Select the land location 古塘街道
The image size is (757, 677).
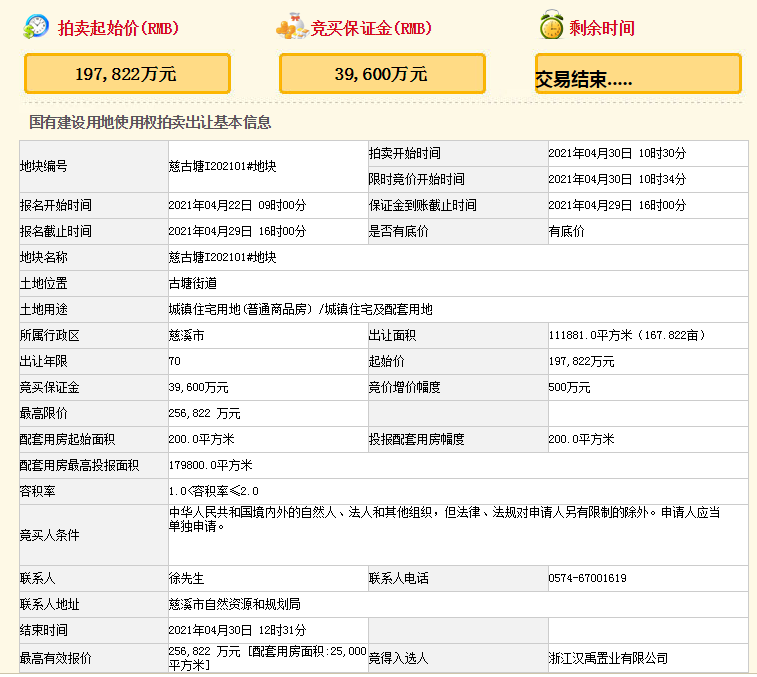(192, 283)
